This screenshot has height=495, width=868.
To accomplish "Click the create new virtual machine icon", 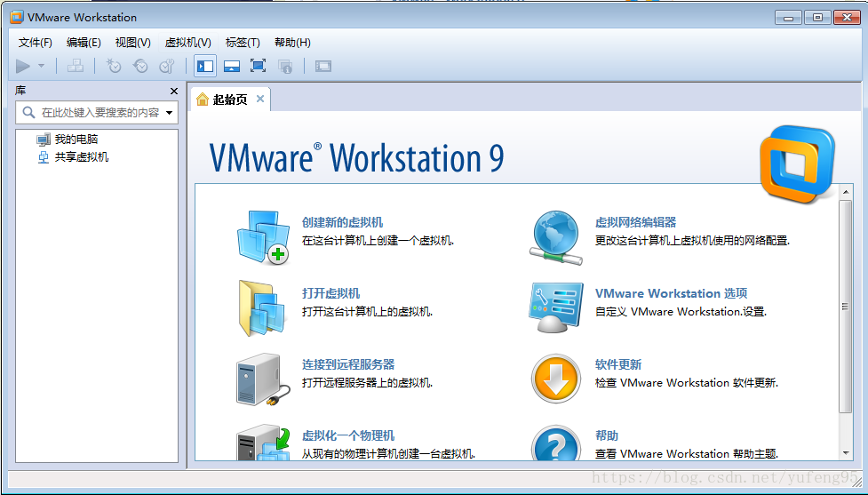I will [x=264, y=237].
